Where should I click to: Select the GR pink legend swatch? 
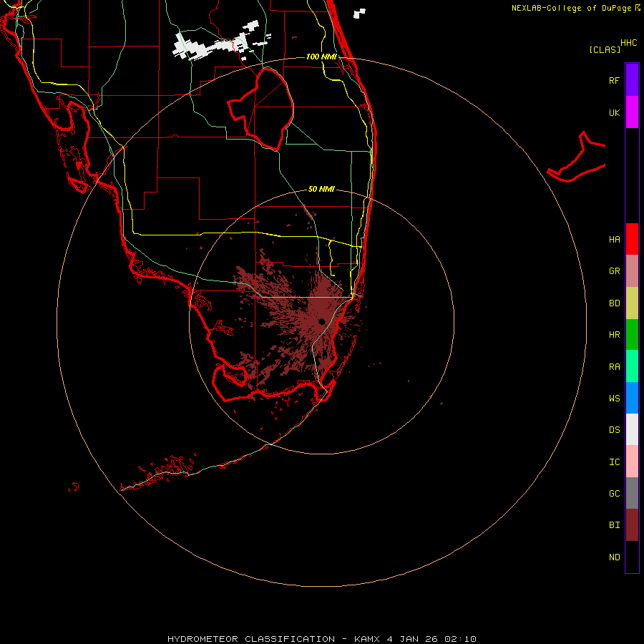point(632,271)
